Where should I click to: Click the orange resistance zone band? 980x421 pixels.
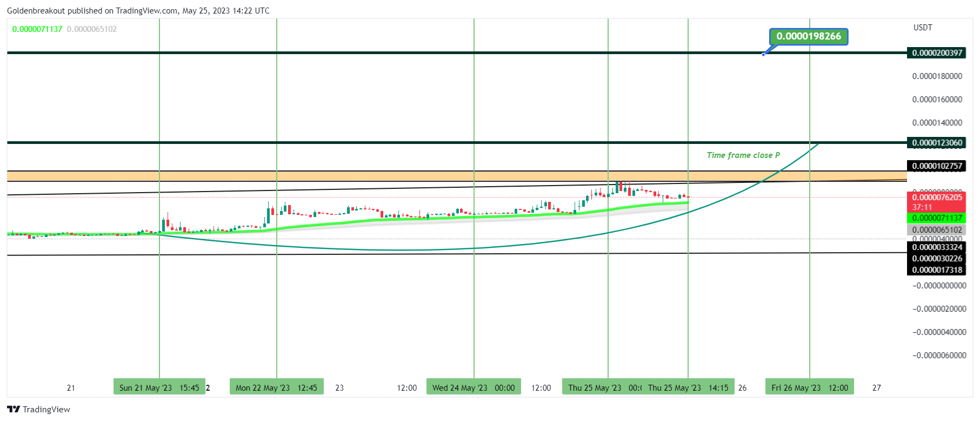tap(457, 176)
